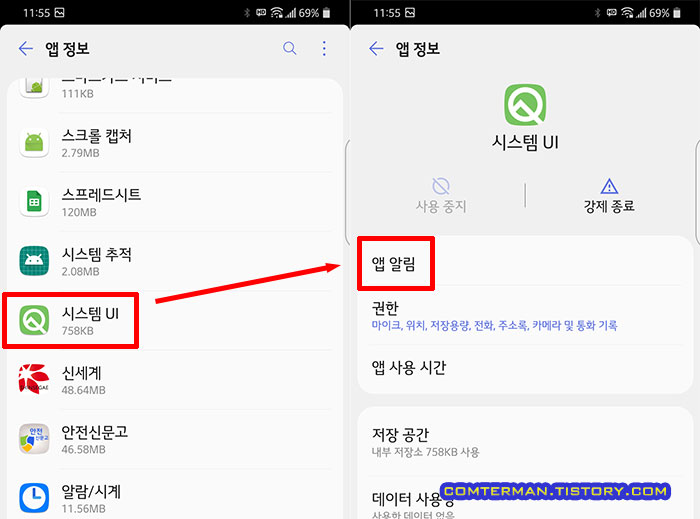Tap the back arrow in right 시스템 UI screen
700x519 pixels.
376,48
